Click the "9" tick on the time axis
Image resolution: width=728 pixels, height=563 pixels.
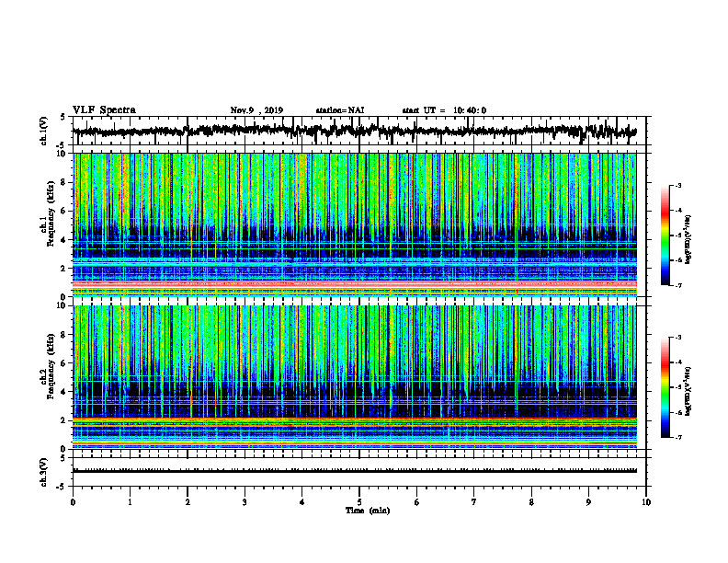588,502
